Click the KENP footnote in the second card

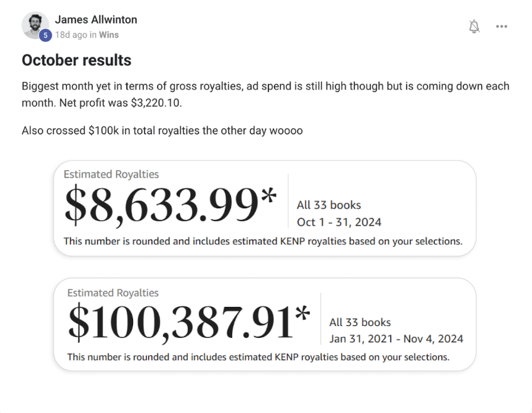point(258,357)
